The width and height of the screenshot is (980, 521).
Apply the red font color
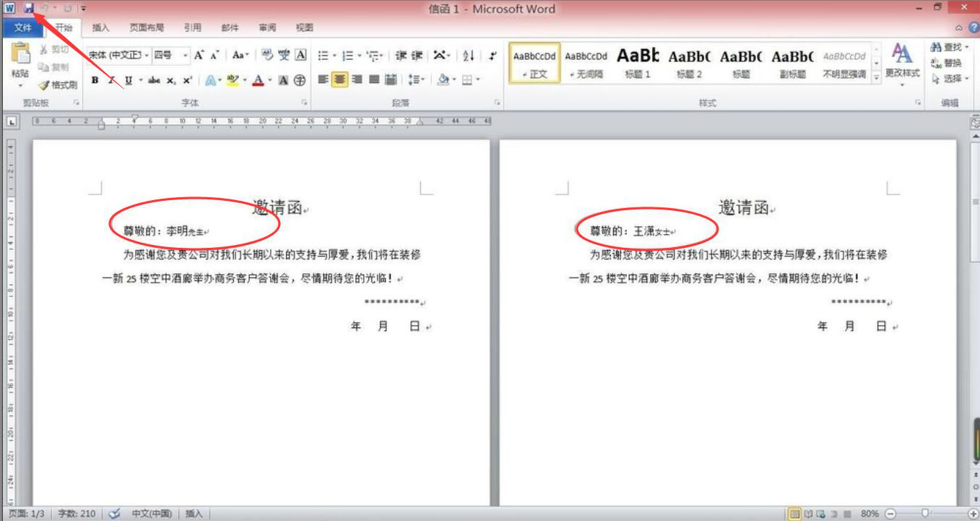click(258, 80)
